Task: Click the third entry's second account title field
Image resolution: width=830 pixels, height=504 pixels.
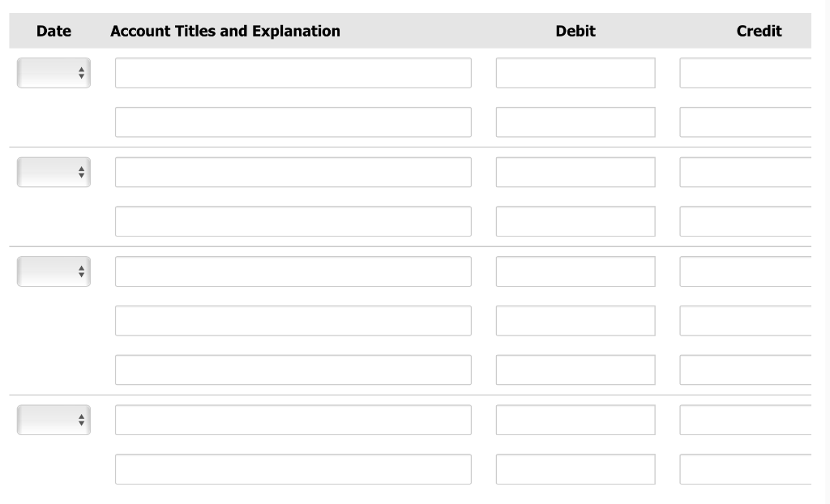Action: [x=293, y=320]
